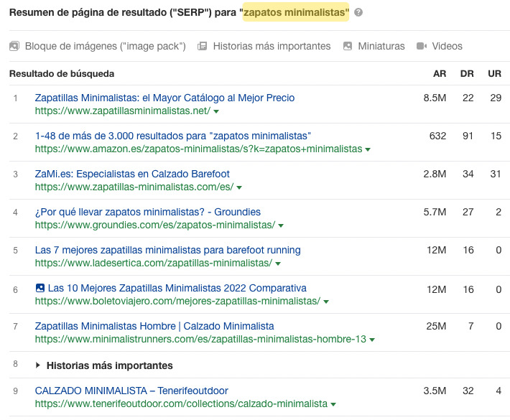Screen dimensions: 510x420
Task: Select the Historias más importantes feature label
Action: [272, 46]
